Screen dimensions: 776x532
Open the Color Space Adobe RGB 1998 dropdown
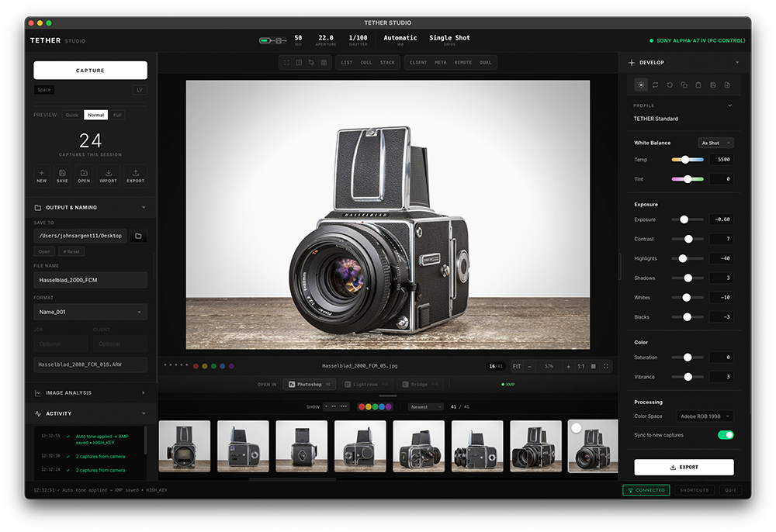(705, 416)
